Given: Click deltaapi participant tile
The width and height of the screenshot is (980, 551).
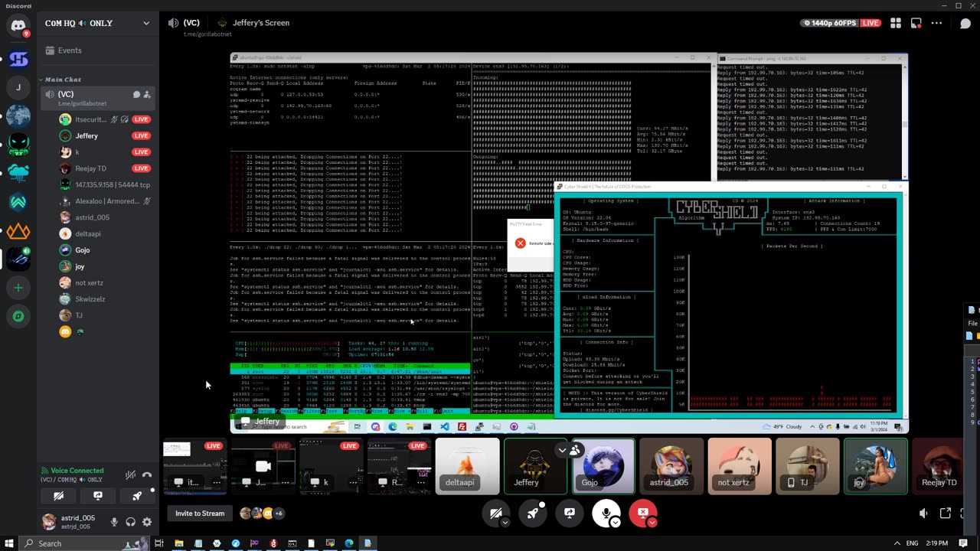Looking at the screenshot, I should [x=467, y=465].
